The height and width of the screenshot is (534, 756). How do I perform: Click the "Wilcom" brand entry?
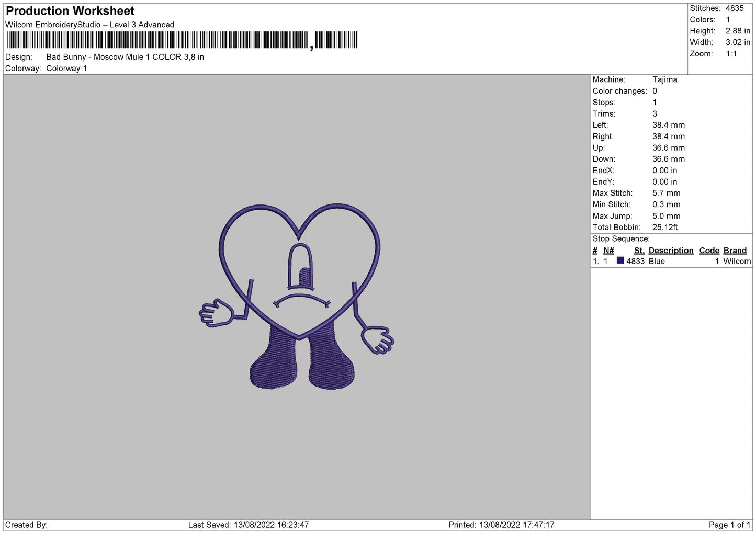737,262
